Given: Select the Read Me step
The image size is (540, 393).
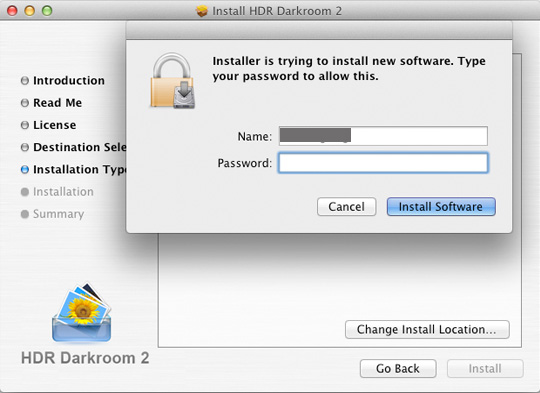Looking at the screenshot, I should (x=58, y=103).
